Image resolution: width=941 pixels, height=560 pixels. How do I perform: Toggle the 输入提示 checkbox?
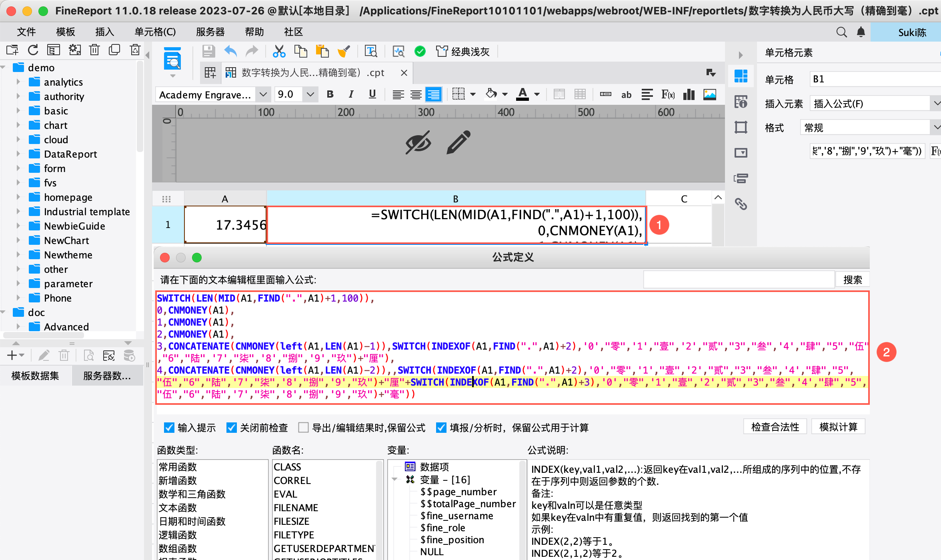pos(169,428)
